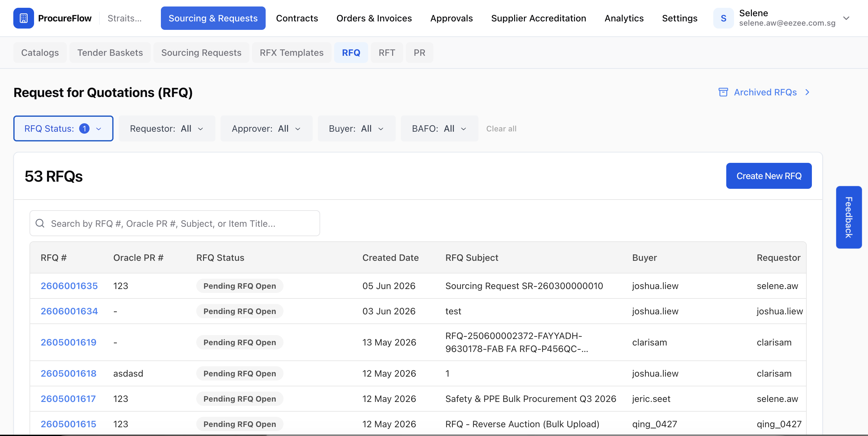The image size is (868, 436).
Task: Switch to the RFX Templates tab
Action: [x=292, y=53]
